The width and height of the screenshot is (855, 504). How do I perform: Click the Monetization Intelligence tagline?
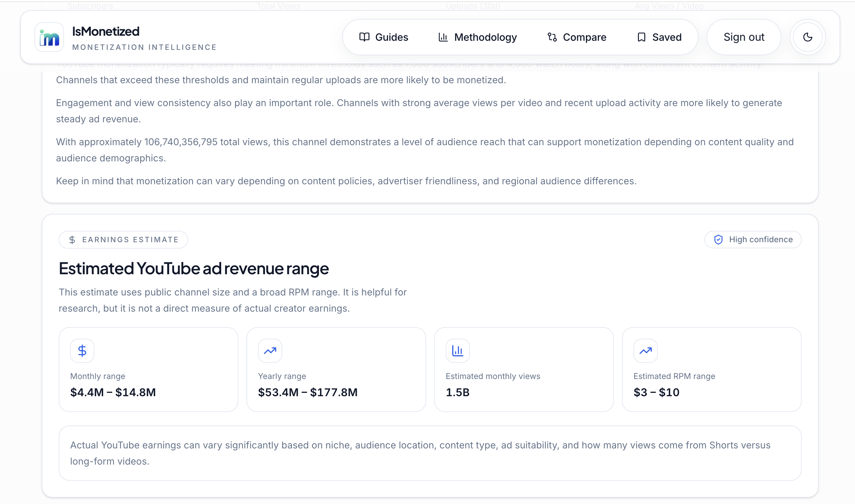point(144,47)
